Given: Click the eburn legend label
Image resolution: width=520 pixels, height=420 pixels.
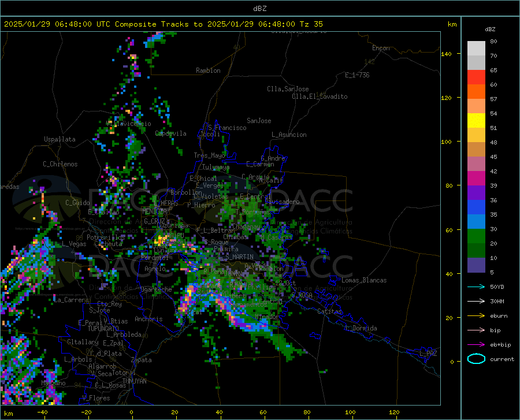Looking at the screenshot, I should [x=499, y=316].
